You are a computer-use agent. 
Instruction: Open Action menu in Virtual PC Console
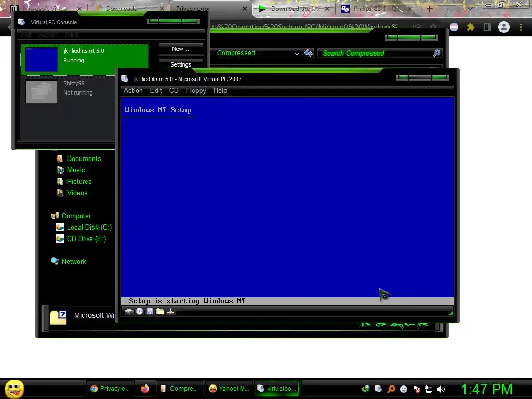[x=48, y=35]
